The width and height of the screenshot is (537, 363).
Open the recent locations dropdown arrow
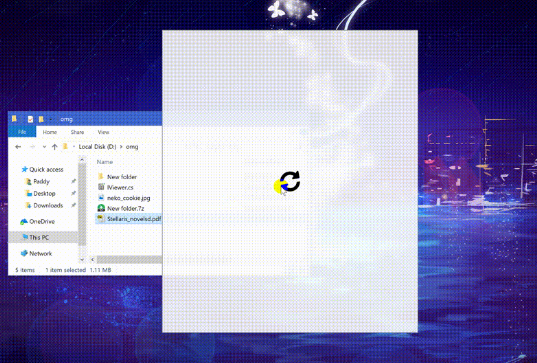coord(44,147)
